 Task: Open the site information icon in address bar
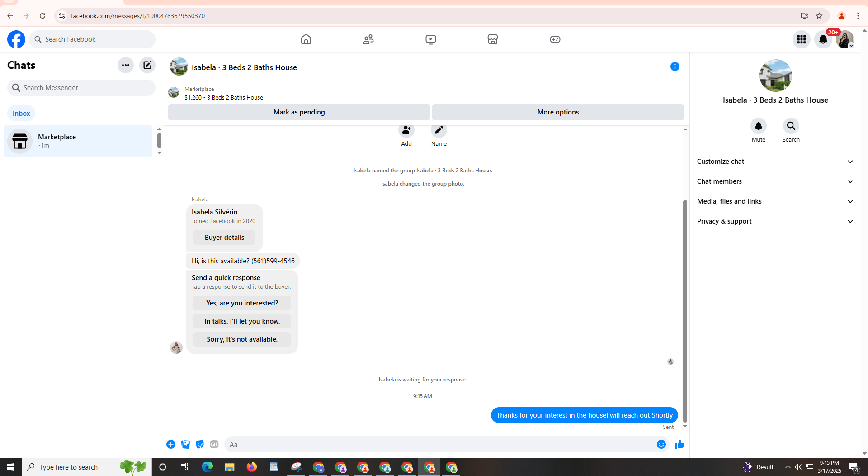62,16
